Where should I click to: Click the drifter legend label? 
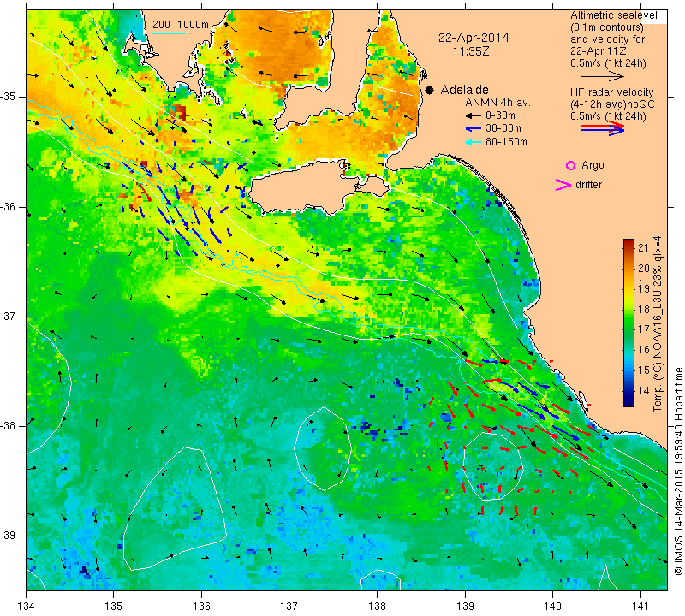coord(588,185)
